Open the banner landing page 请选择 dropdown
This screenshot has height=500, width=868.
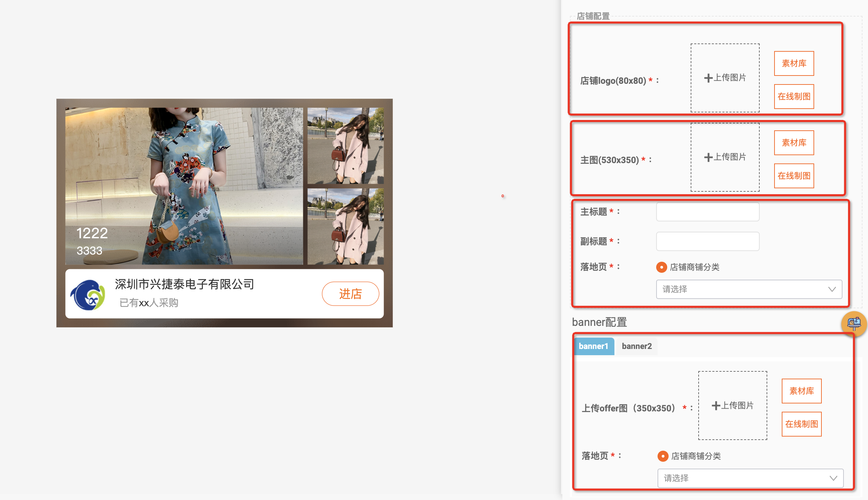tap(742, 478)
